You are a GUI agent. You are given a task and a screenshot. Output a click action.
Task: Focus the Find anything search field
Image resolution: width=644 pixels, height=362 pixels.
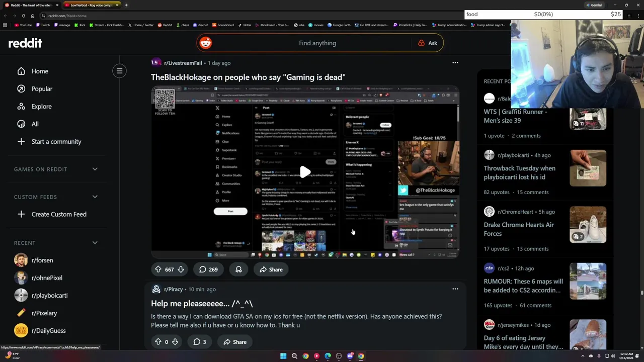click(317, 43)
